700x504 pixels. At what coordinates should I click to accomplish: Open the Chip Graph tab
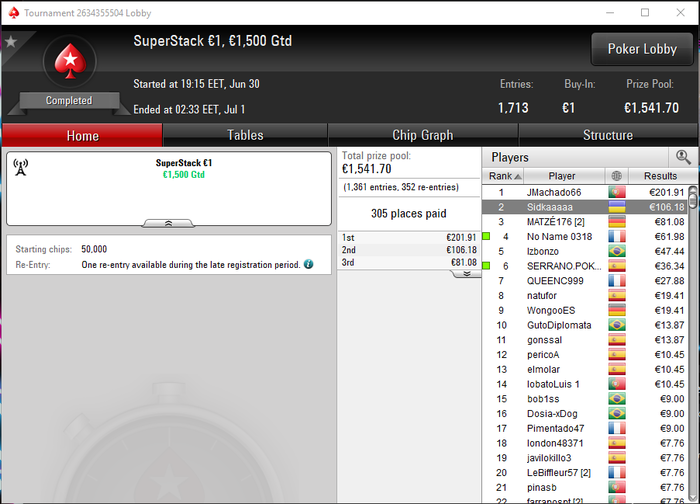pos(423,135)
